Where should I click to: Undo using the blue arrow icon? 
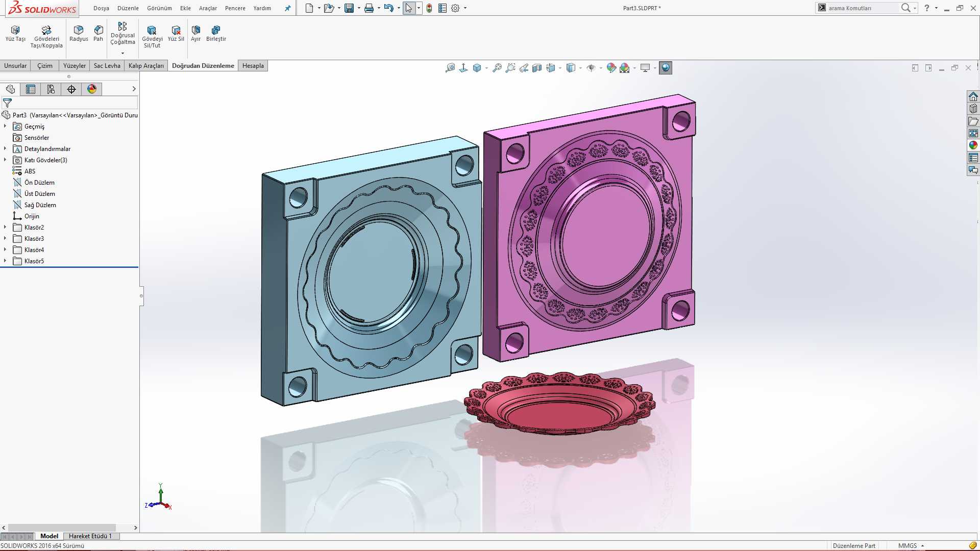point(389,8)
